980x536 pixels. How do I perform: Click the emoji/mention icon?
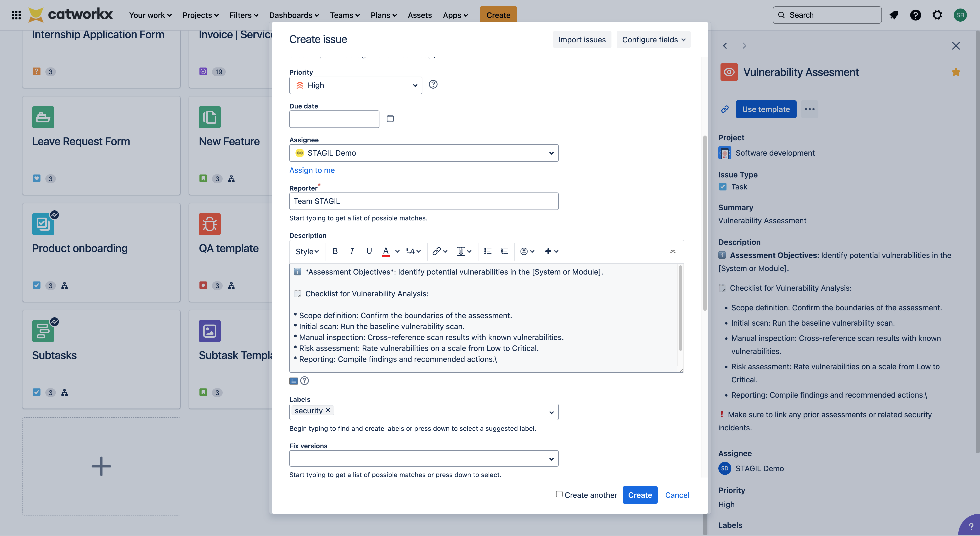[523, 251]
